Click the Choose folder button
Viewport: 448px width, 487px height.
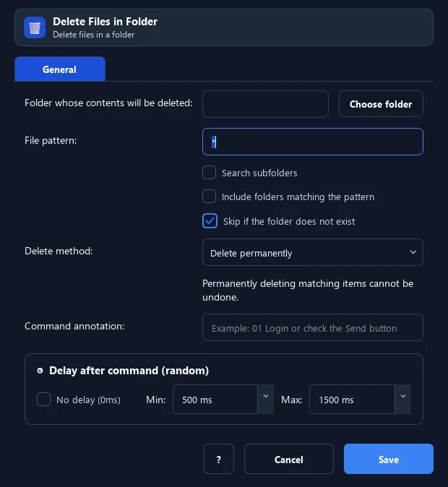click(x=381, y=104)
